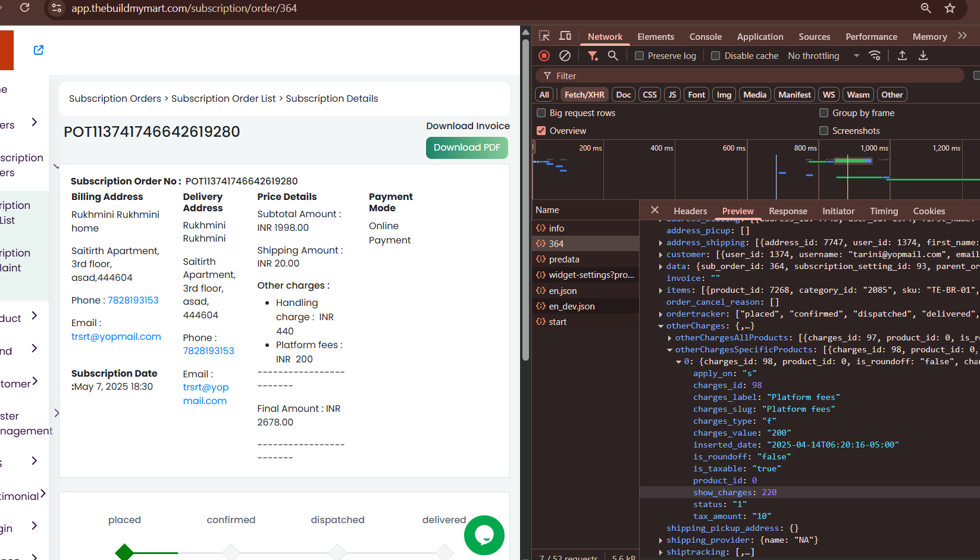Open the chat support bubble

[484, 535]
